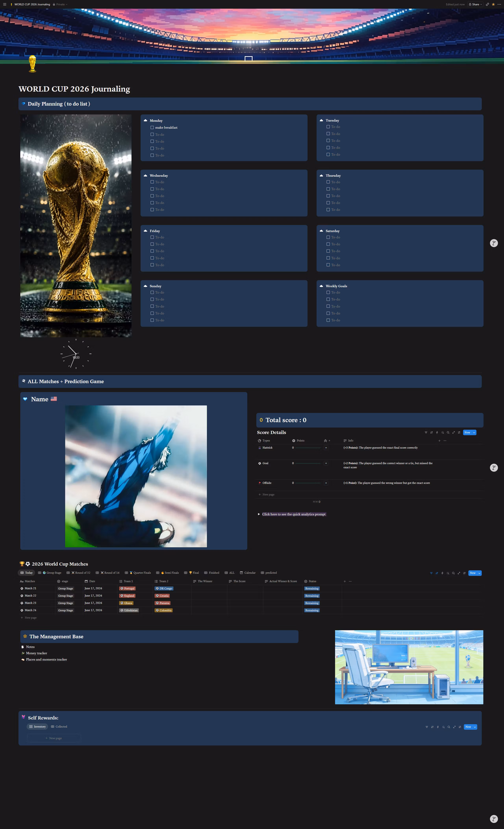Open Group Stage cell for Match 23
This screenshot has height=829, width=504.
tap(66, 603)
